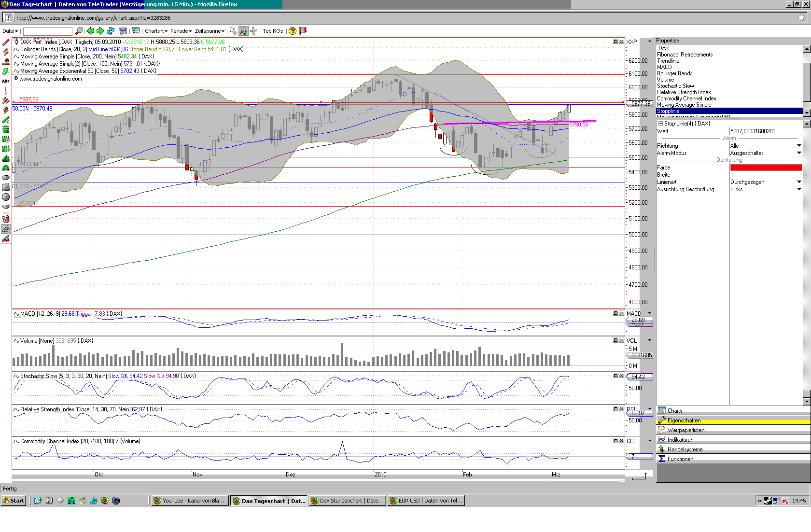
Task: Click the magnifier search icon next to symbol field
Action: click(x=79, y=31)
